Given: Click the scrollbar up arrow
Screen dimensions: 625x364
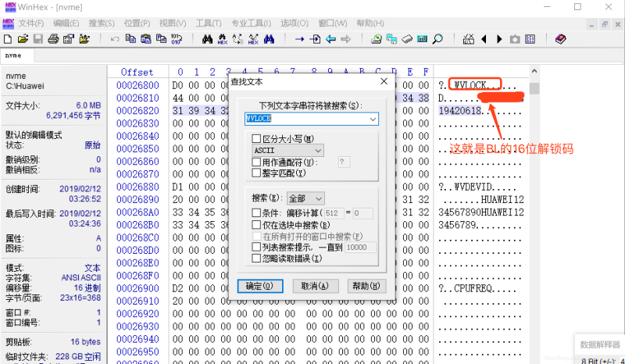Looking at the screenshot, I should (534, 71).
